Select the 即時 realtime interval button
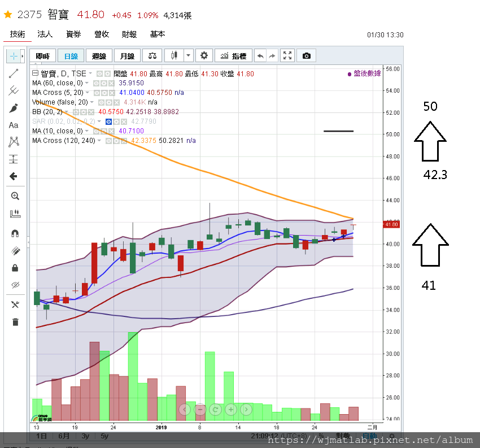 coord(43,56)
